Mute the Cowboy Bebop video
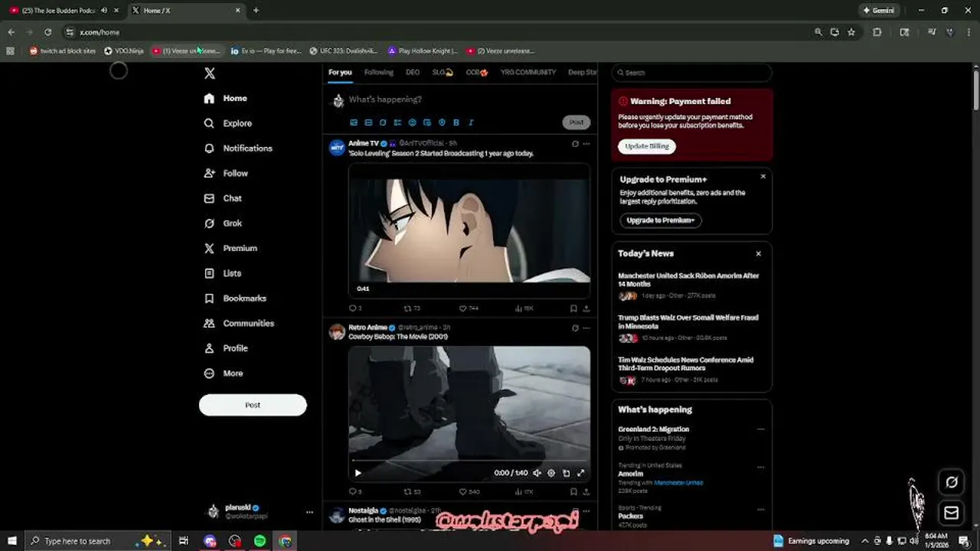Viewport: 980px width, 551px height. pyautogui.click(x=537, y=473)
